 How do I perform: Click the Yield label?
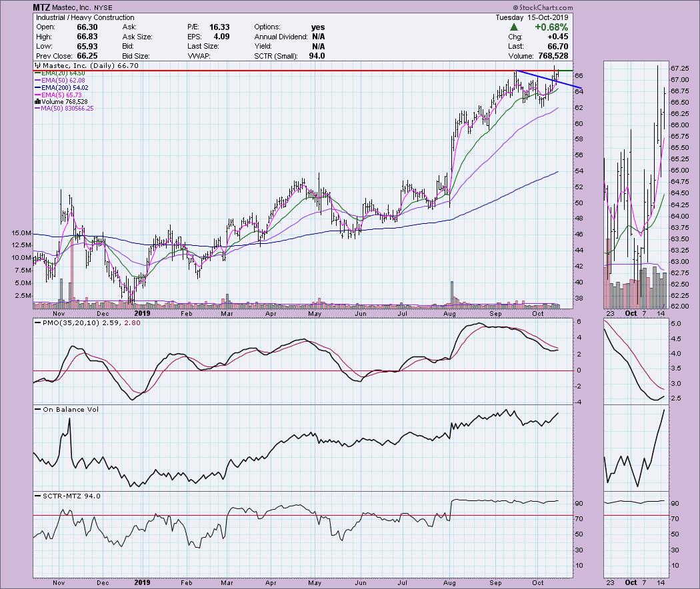(264, 47)
